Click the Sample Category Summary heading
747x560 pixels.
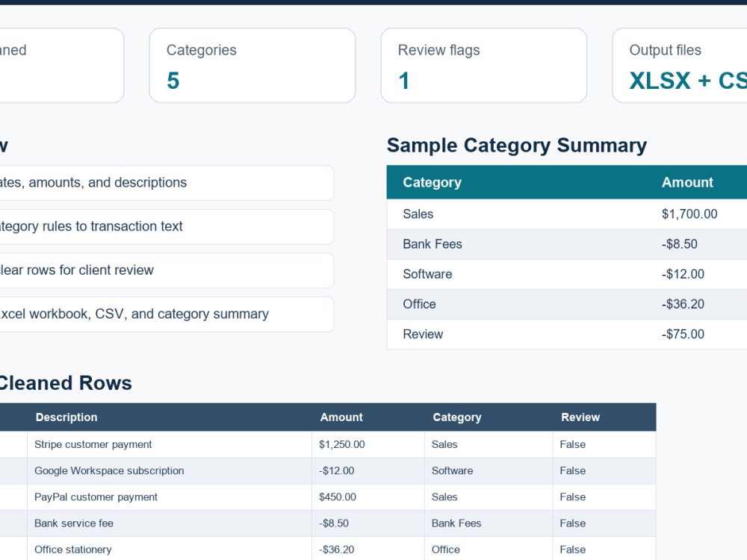[x=517, y=146]
